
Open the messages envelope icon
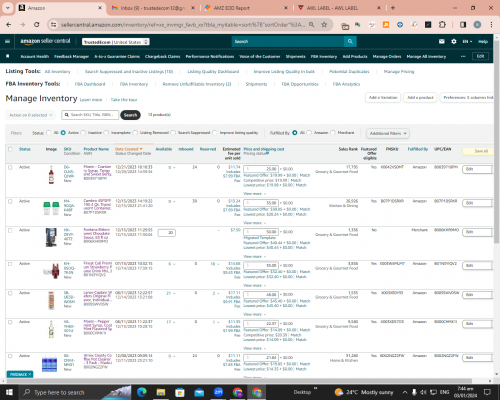(x=442, y=41)
